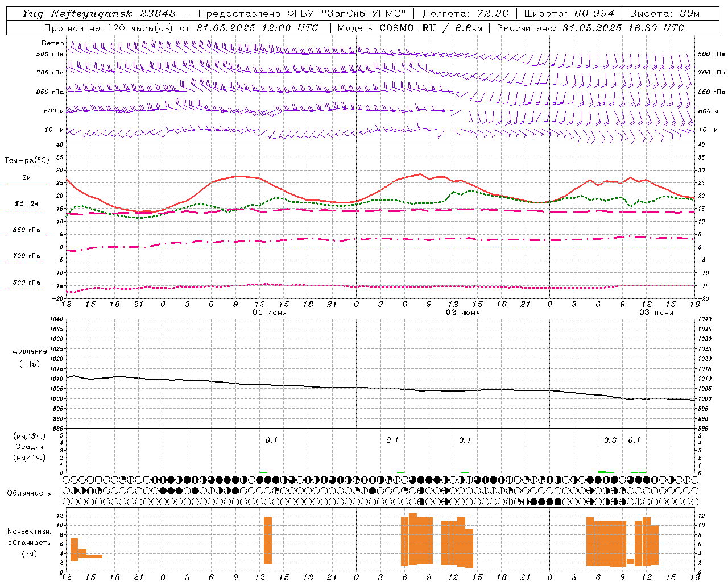Click the 'Широта: 60.994' header field
This screenshot has width=728, height=582.
(569, 14)
